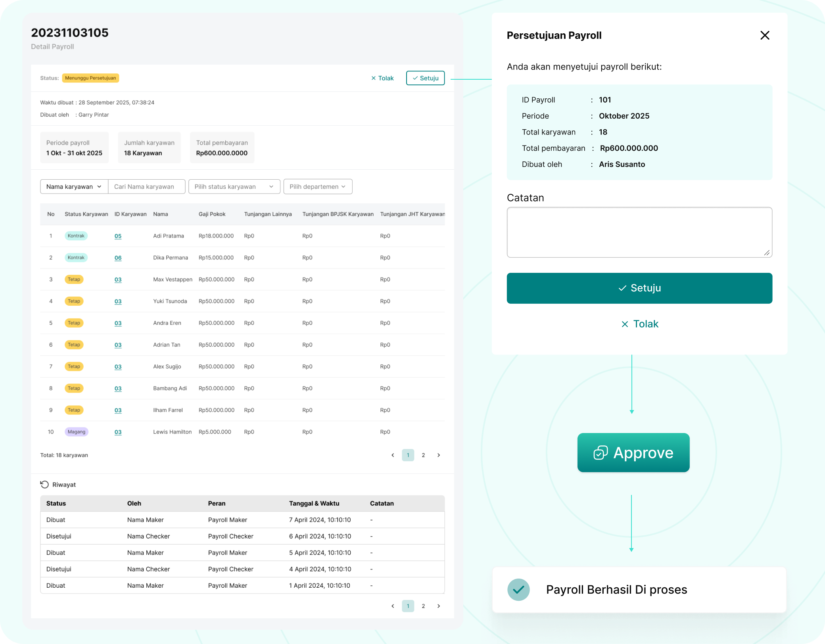
Task: Click the success checkmark icon in toast
Action: 518,590
